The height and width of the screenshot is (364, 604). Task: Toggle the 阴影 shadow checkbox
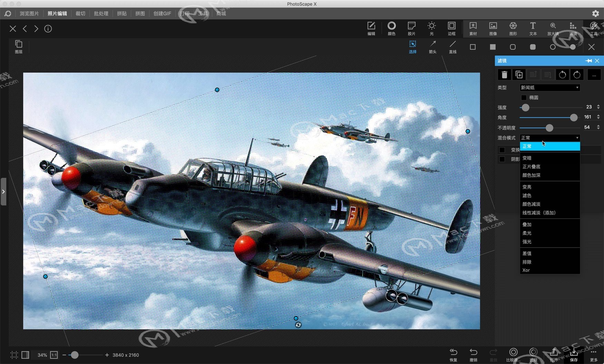pyautogui.click(x=502, y=159)
